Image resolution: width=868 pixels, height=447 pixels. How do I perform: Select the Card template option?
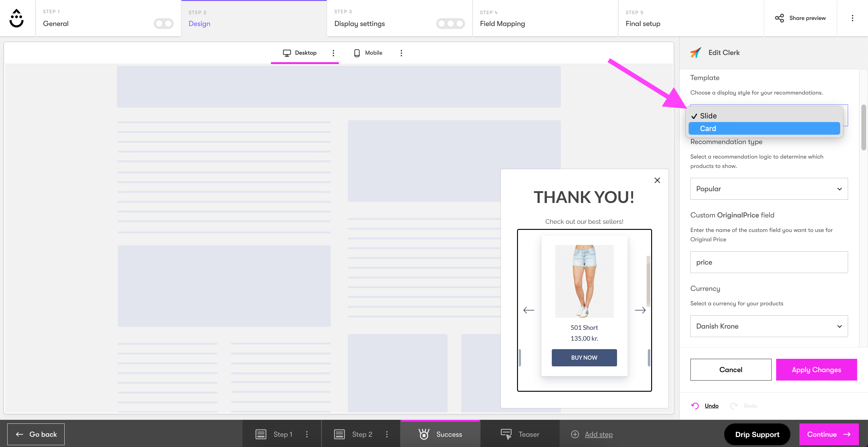coord(764,128)
